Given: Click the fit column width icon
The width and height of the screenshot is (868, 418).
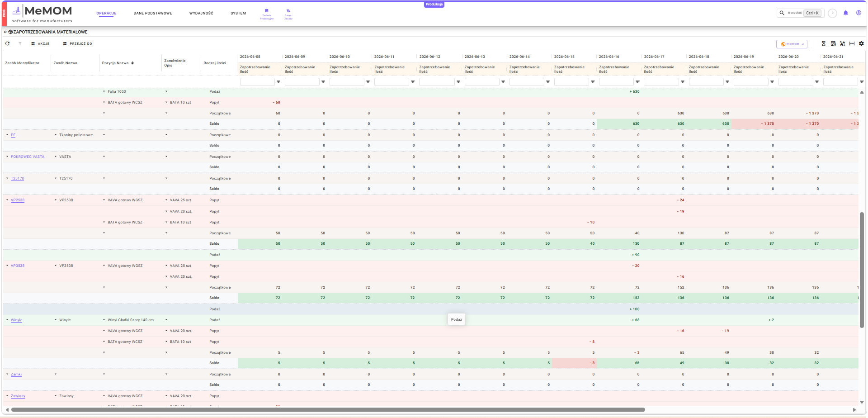Looking at the screenshot, I should pos(852,44).
